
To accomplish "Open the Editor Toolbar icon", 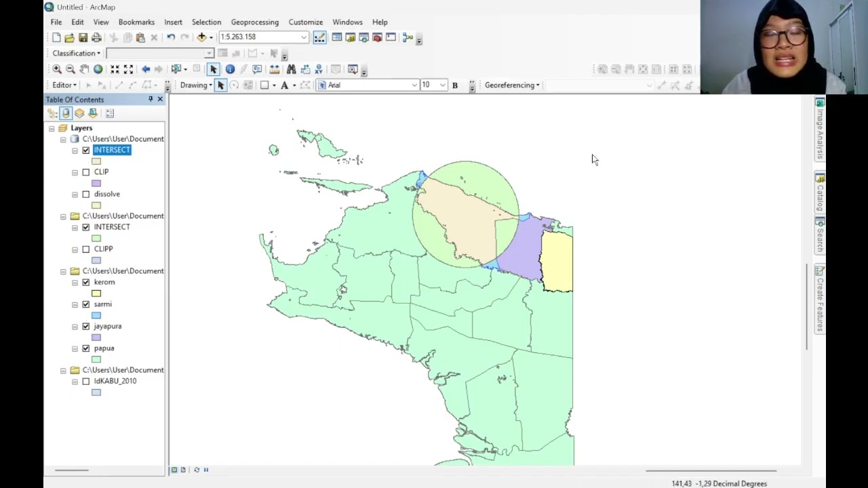I will pos(319,37).
